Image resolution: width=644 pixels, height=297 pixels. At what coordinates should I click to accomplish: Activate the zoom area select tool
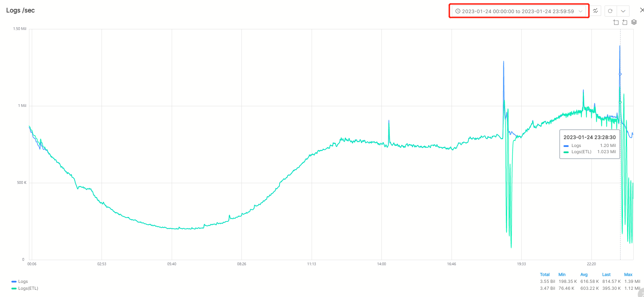(616, 22)
